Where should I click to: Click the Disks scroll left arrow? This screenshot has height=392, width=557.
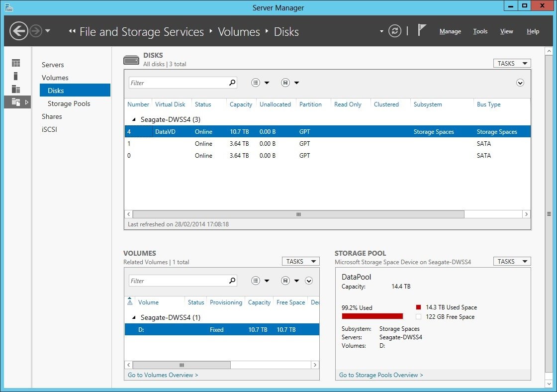point(129,214)
